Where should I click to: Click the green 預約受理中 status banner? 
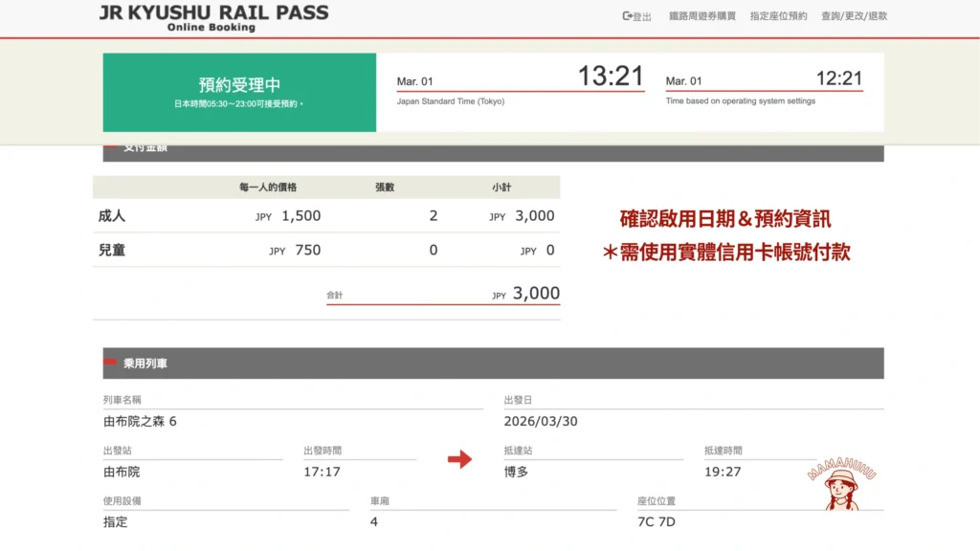(239, 93)
